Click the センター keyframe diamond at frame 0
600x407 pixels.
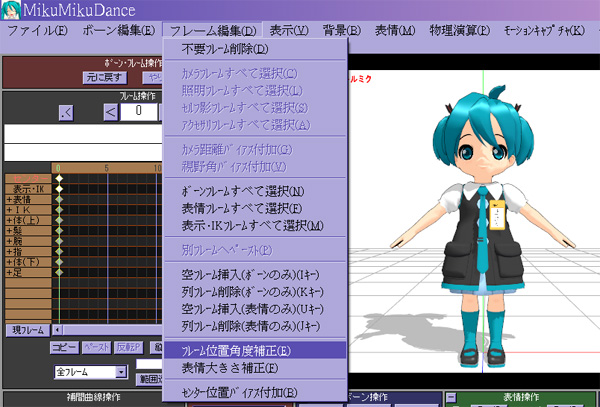[x=59, y=178]
